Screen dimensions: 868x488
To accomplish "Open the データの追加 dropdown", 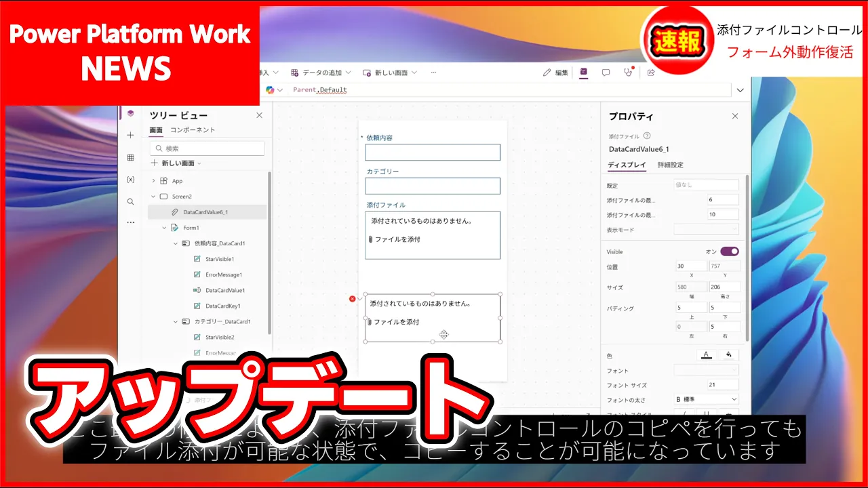I will tap(321, 73).
